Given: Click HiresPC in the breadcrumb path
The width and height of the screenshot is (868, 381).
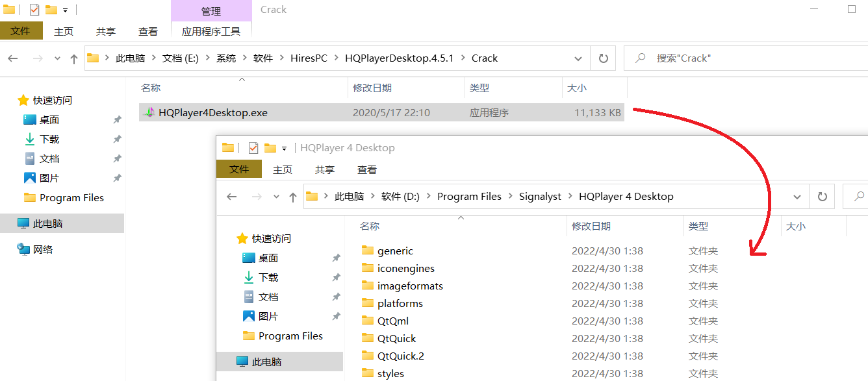Looking at the screenshot, I should [309, 58].
